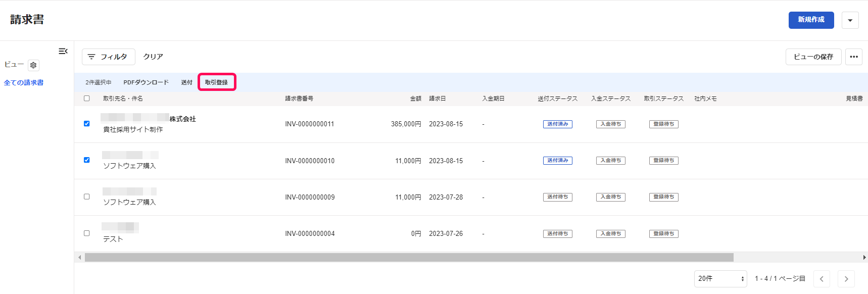Click 送付 bulk action
868x294 pixels.
pos(187,82)
